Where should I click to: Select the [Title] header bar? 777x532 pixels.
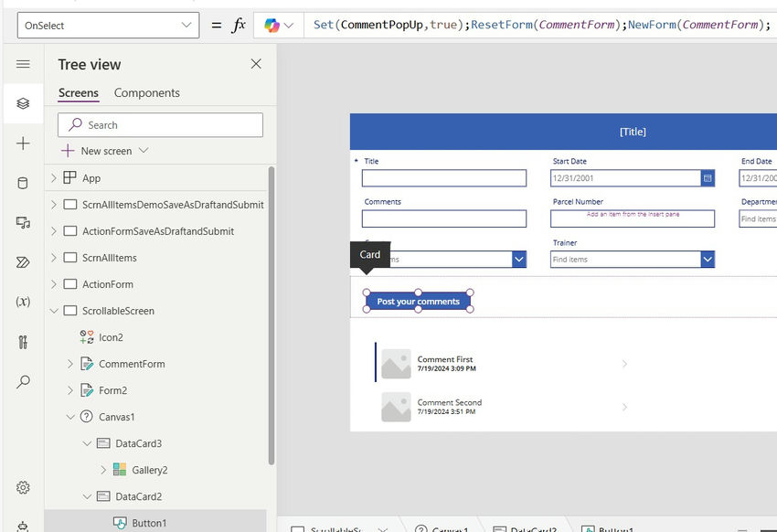tap(563, 132)
